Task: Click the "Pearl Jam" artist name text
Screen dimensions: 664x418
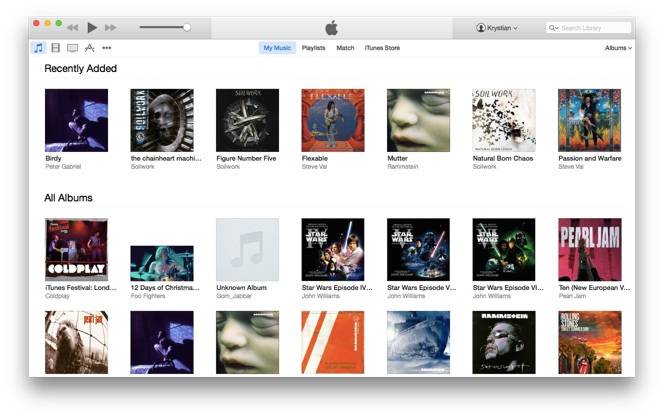Action: pos(572,296)
